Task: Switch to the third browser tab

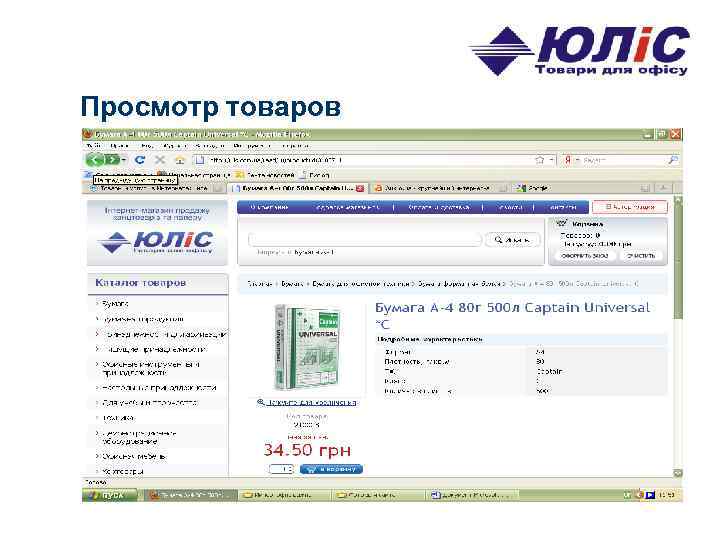Action: pos(440,188)
